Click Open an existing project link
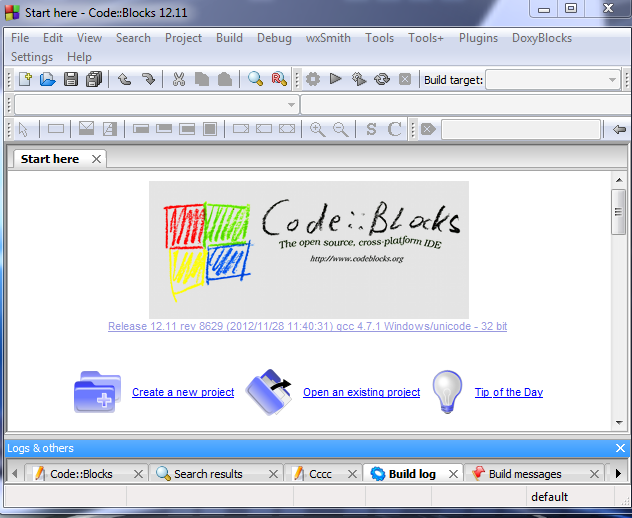 362,392
